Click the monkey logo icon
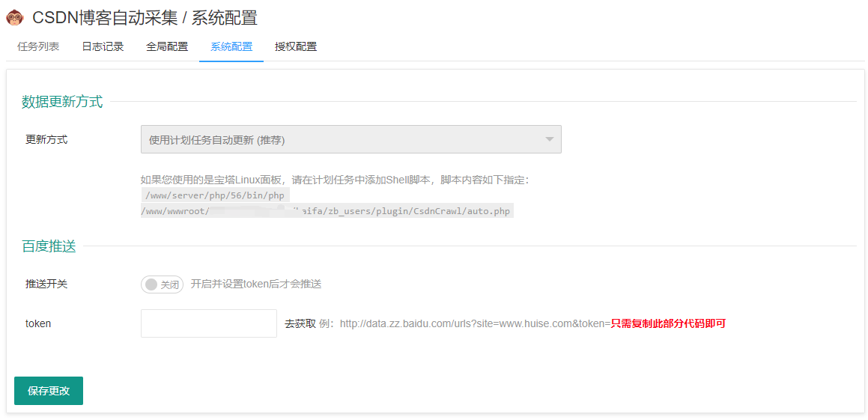 point(15,18)
